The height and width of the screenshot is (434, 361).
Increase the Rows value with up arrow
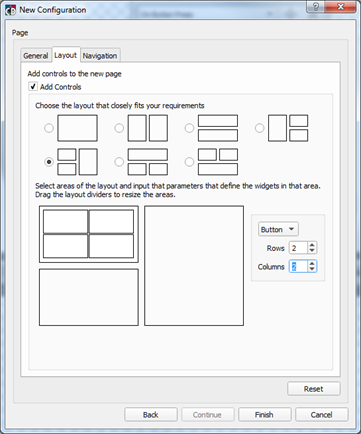pos(312,245)
